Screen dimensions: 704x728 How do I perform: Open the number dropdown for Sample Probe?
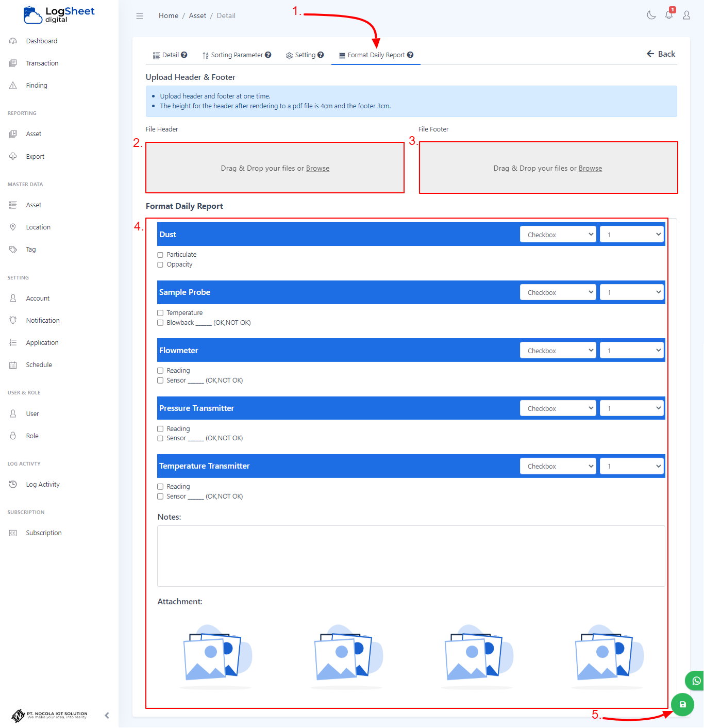631,292
